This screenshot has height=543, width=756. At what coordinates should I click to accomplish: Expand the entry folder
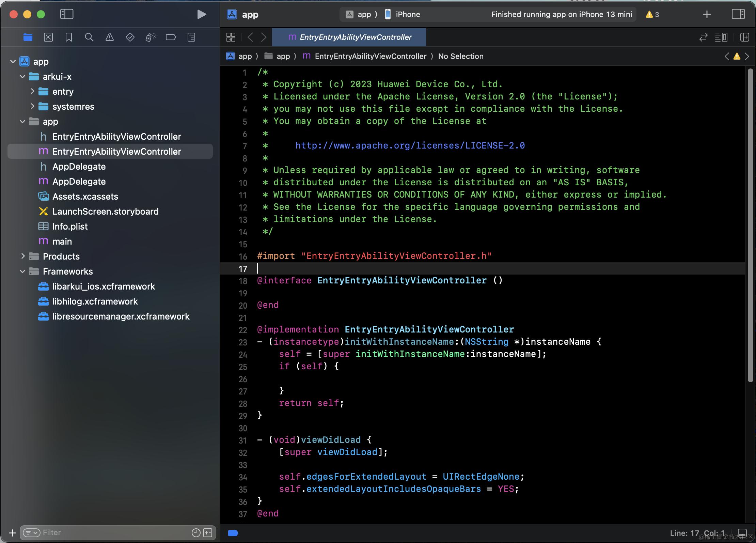coord(32,91)
